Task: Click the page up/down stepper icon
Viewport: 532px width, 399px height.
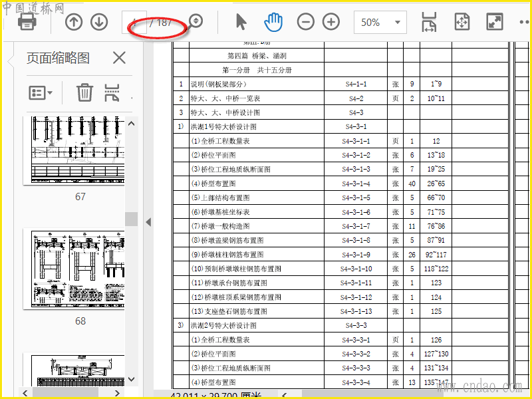Action: [x=196, y=21]
